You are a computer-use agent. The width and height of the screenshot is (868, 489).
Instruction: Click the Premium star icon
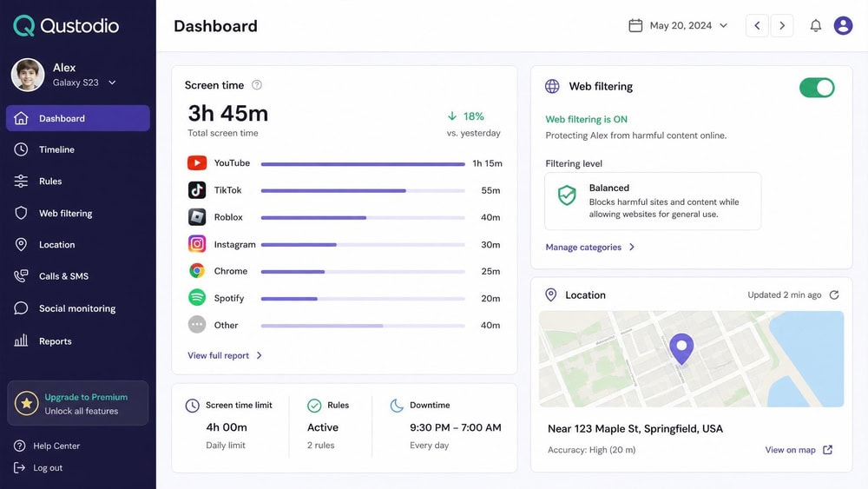point(26,404)
